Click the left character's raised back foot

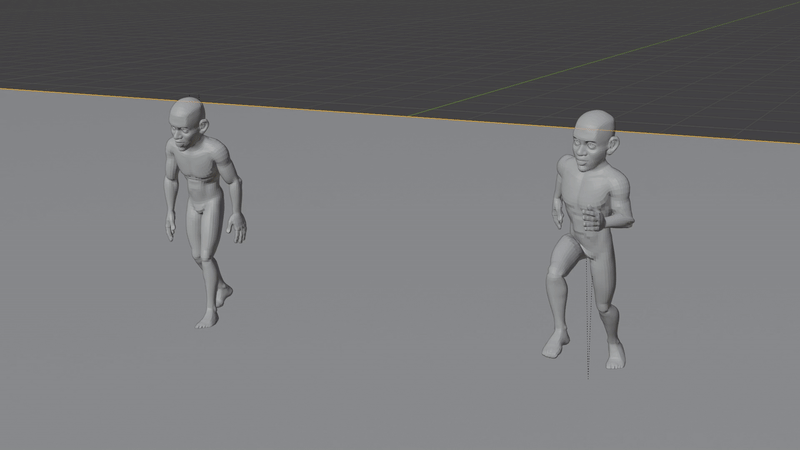point(224,295)
